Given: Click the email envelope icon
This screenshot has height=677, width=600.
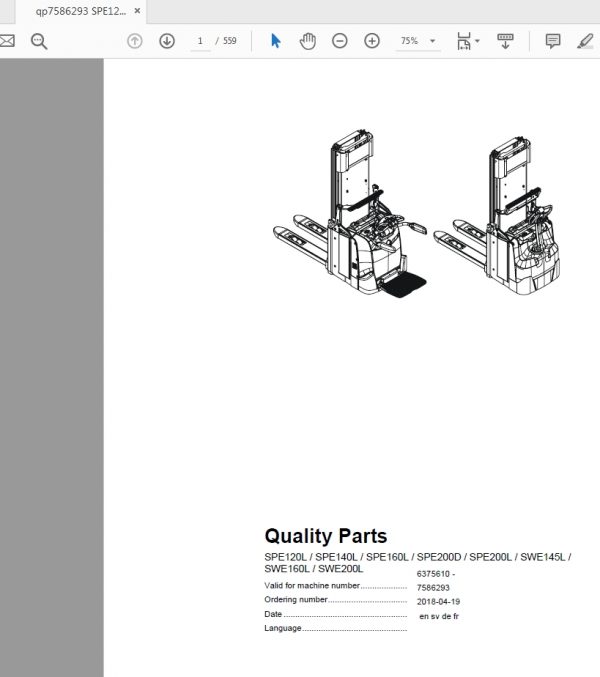Looking at the screenshot, I should 7,41.
